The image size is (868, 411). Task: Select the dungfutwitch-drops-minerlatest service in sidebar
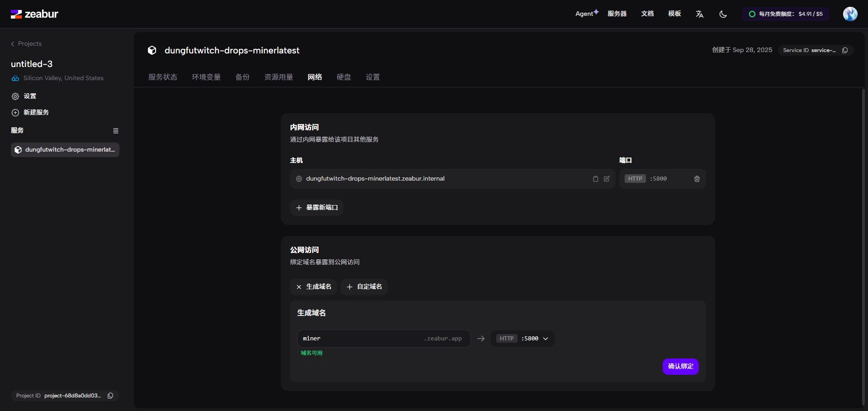(65, 150)
